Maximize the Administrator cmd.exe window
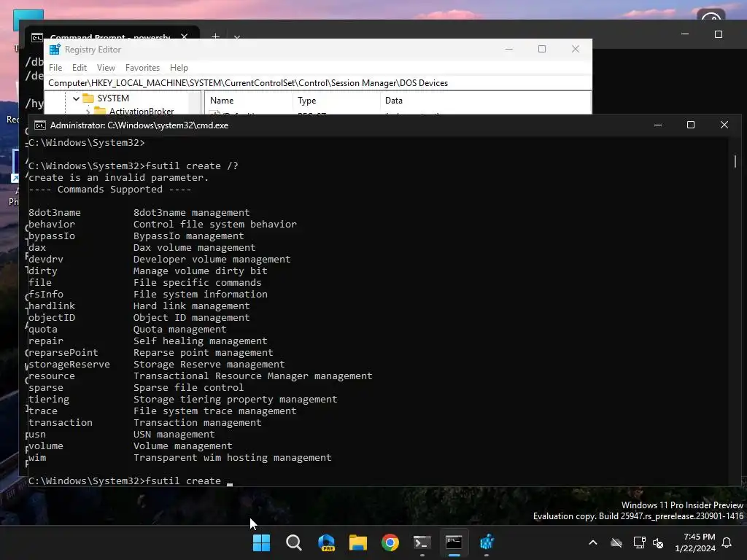Image resolution: width=747 pixels, height=560 pixels. click(x=691, y=125)
